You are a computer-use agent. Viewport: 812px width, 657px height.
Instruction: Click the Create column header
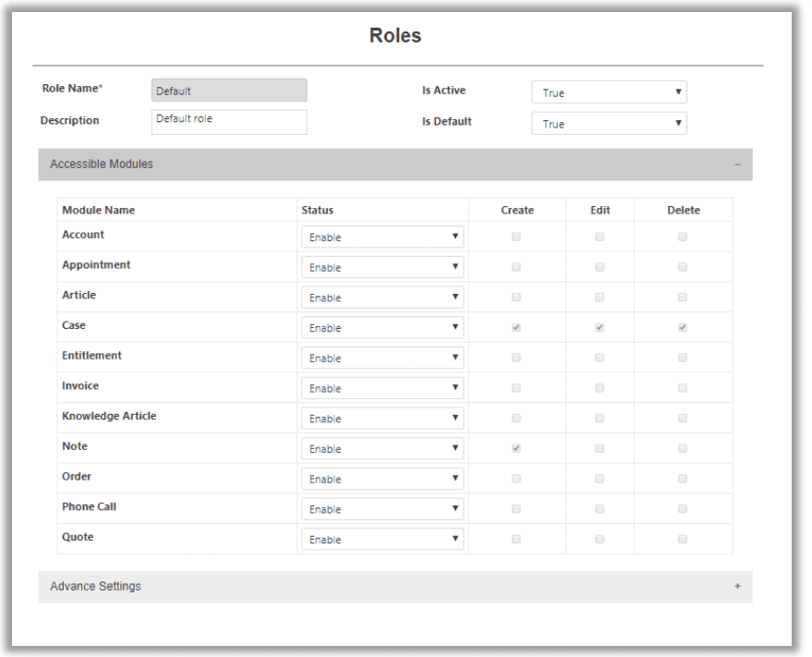point(517,210)
